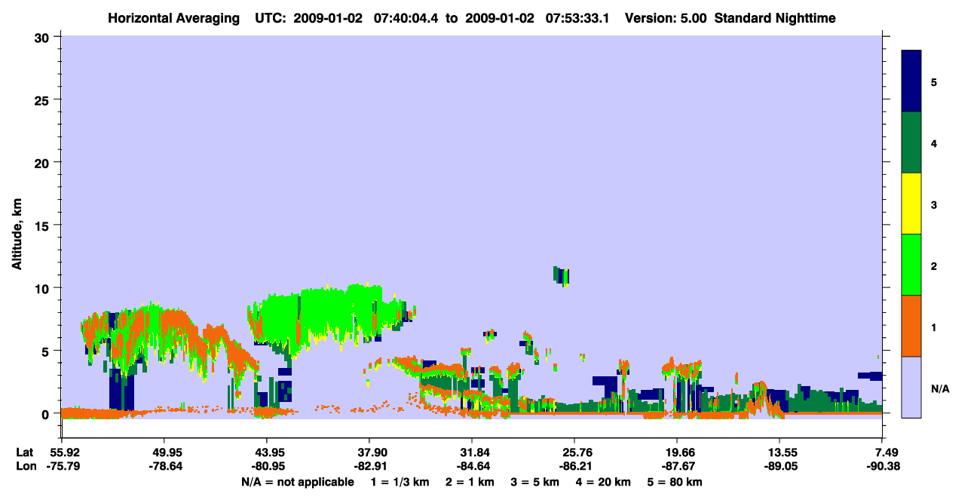980x503 pixels.
Task: Click the longitude value -87.67
Action: click(677, 467)
